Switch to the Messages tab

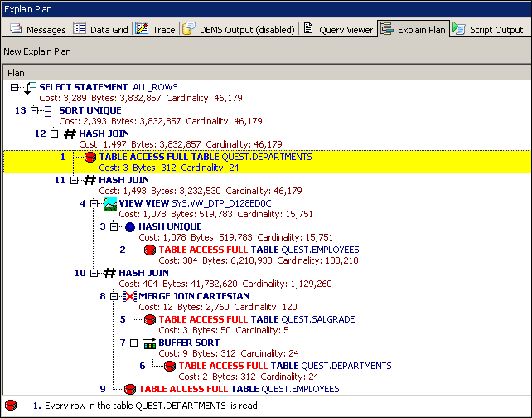37,30
